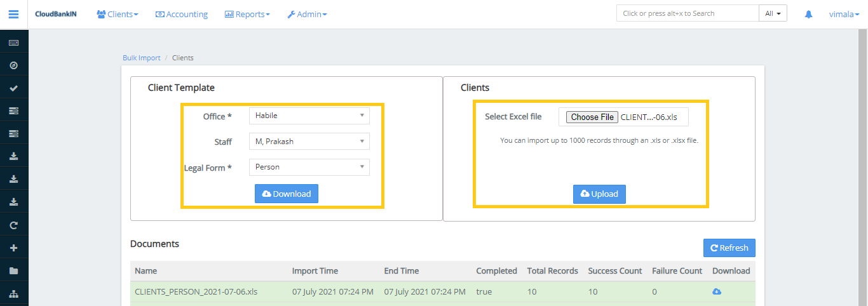Open the Clients menu in navbar

(118, 14)
